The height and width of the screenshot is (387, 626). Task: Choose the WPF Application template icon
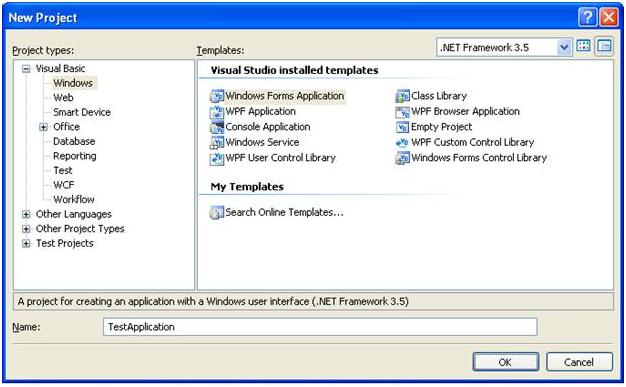point(217,111)
